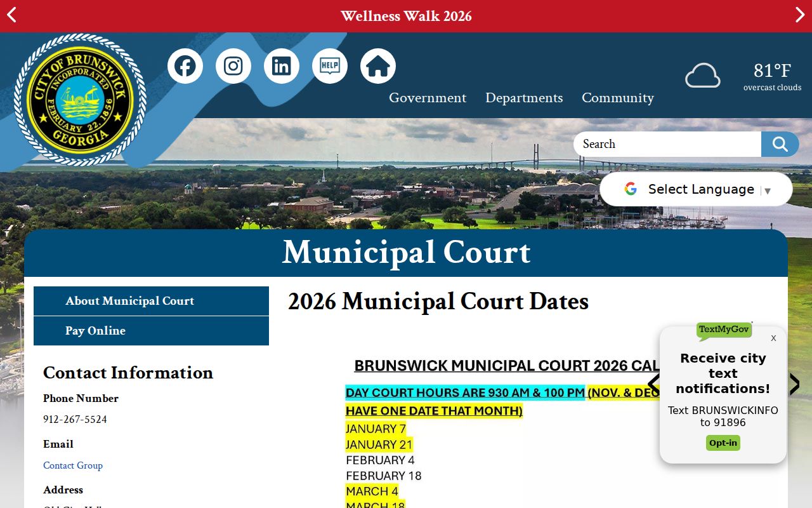Open the Wellness Walk 2026 announcement
The height and width of the screenshot is (508, 812).
(406, 16)
